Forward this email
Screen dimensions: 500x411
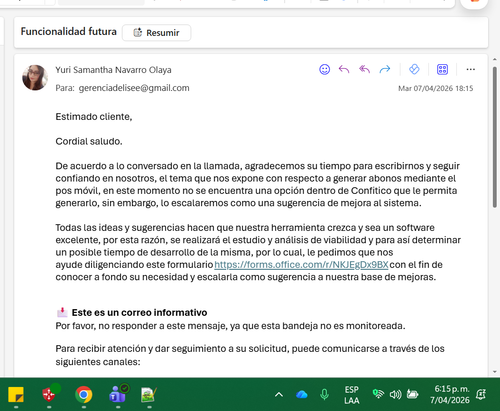385,69
